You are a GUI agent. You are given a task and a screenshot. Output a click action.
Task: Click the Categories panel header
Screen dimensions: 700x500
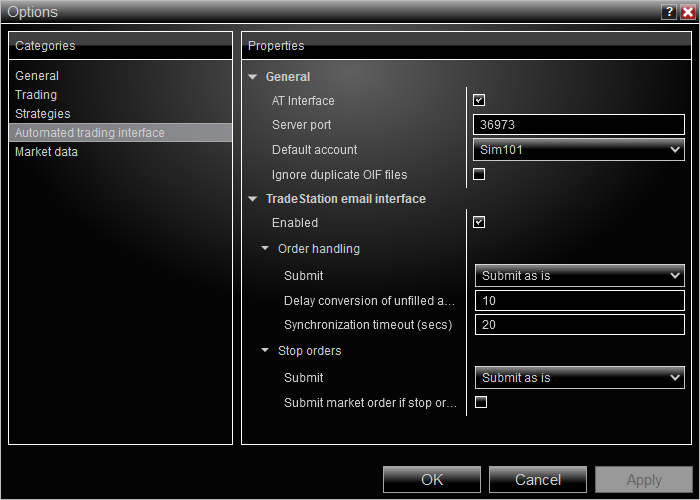click(x=121, y=46)
